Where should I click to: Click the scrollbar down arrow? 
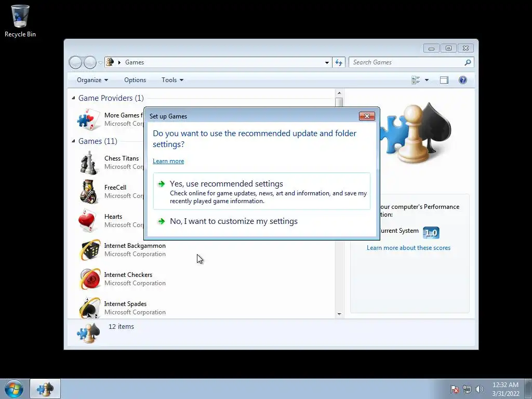339,314
